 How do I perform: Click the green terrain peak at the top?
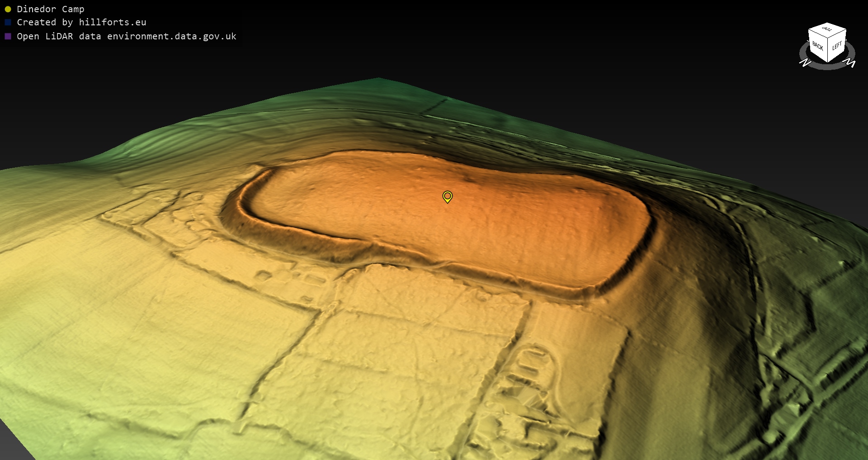379,81
